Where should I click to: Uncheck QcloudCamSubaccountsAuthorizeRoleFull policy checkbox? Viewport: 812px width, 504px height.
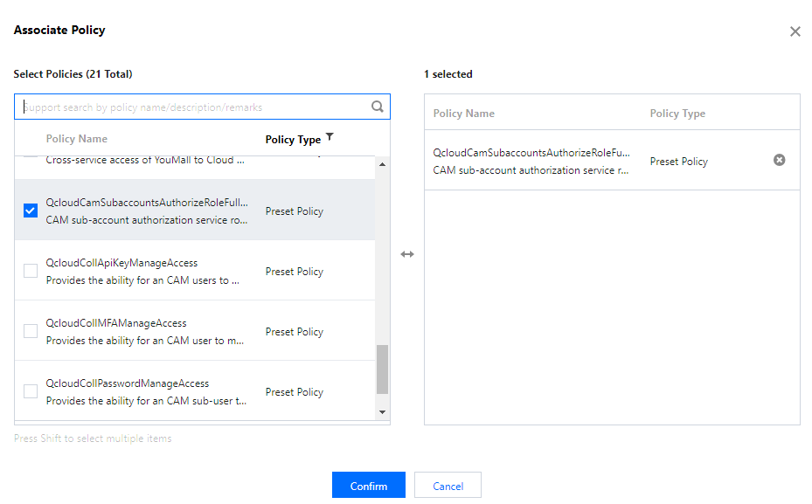[x=31, y=211]
